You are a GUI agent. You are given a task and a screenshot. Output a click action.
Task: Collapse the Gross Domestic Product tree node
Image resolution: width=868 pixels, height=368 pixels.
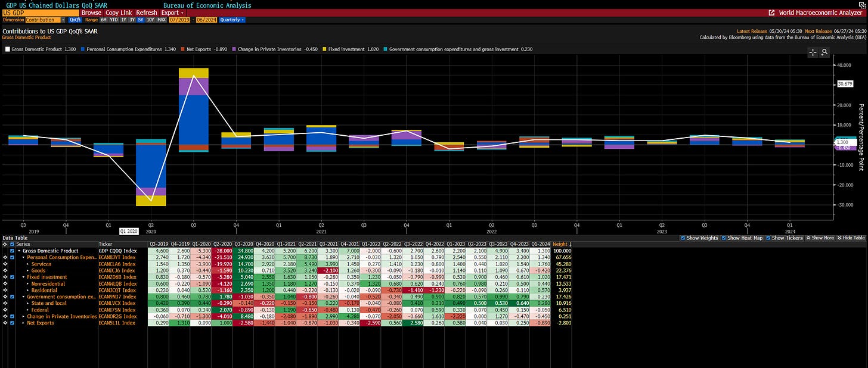tap(19, 251)
